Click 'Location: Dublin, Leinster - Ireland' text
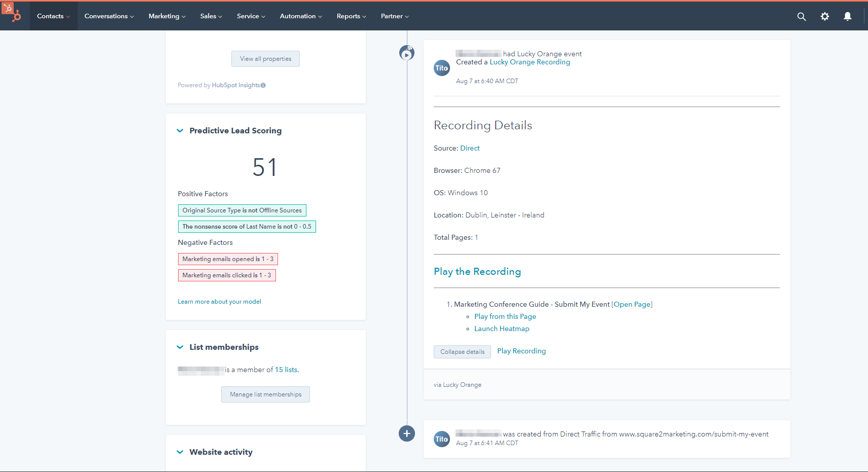 [489, 215]
